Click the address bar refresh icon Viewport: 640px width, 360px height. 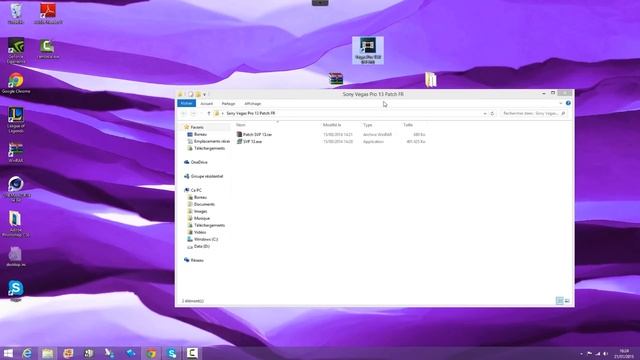(x=492, y=113)
